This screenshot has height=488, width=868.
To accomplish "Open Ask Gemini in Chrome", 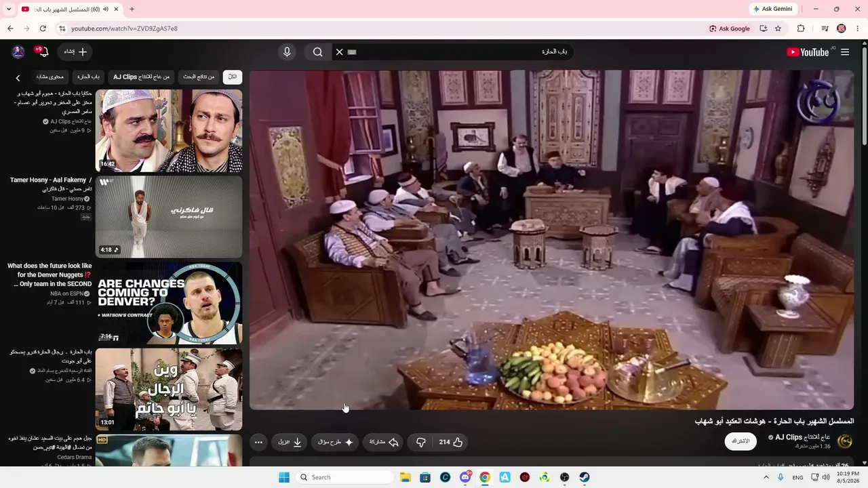I will pyautogui.click(x=772, y=9).
